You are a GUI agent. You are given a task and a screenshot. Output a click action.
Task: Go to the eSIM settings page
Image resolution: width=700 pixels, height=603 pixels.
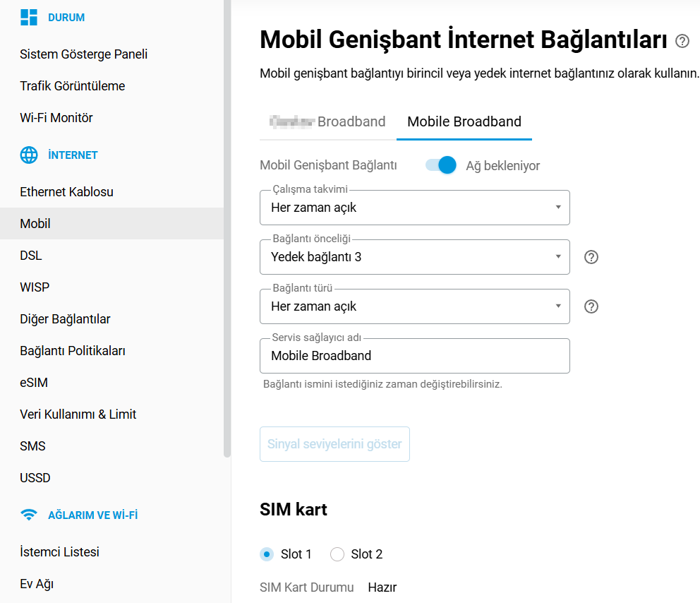(34, 383)
